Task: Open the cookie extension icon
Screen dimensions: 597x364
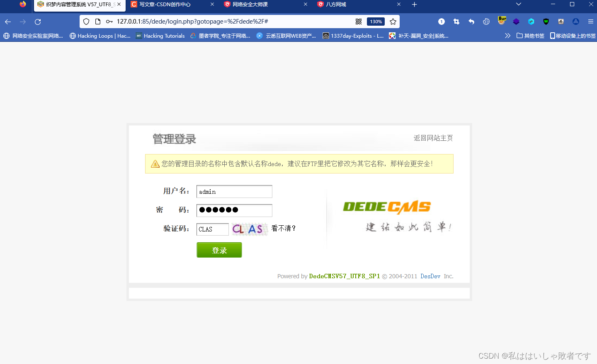Action: tap(486, 22)
